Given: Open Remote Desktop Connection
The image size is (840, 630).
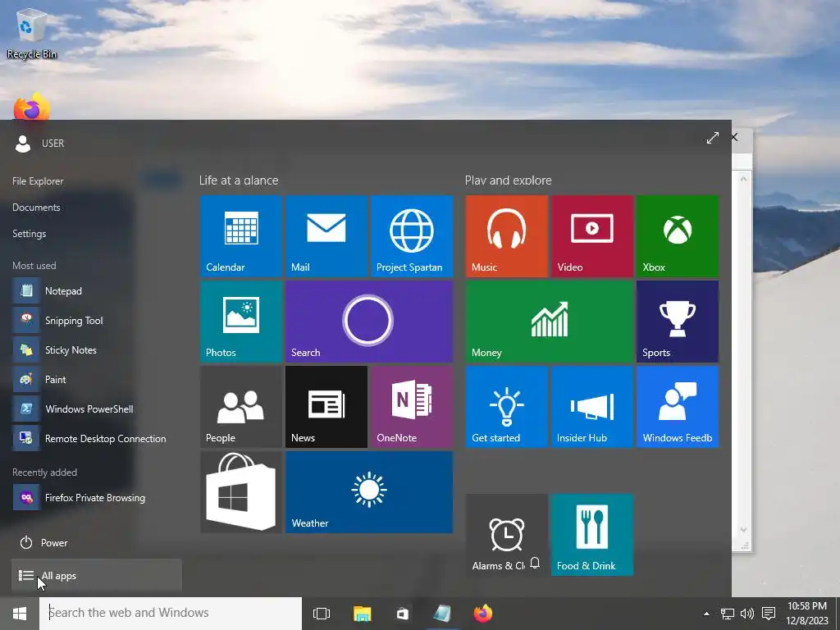Looking at the screenshot, I should [97, 438].
